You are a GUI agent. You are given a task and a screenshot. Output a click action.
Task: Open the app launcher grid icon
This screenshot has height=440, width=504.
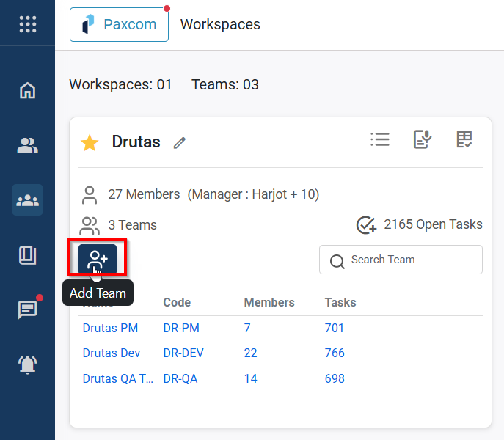point(27,24)
